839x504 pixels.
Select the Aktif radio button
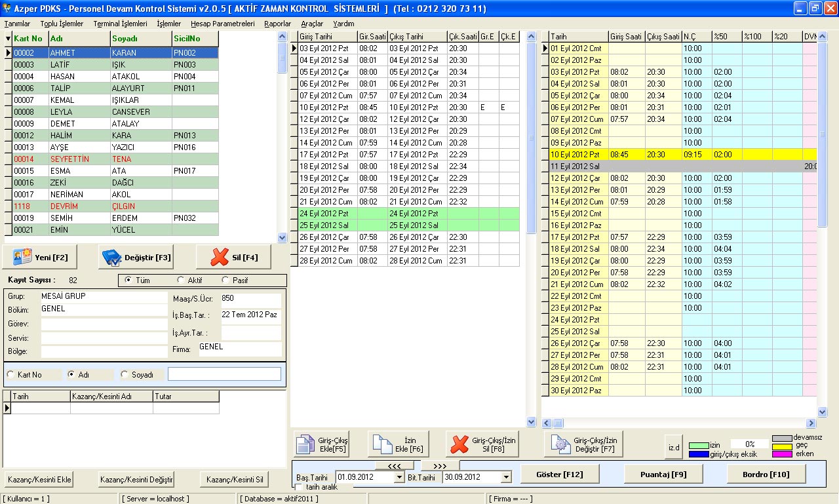[181, 281]
